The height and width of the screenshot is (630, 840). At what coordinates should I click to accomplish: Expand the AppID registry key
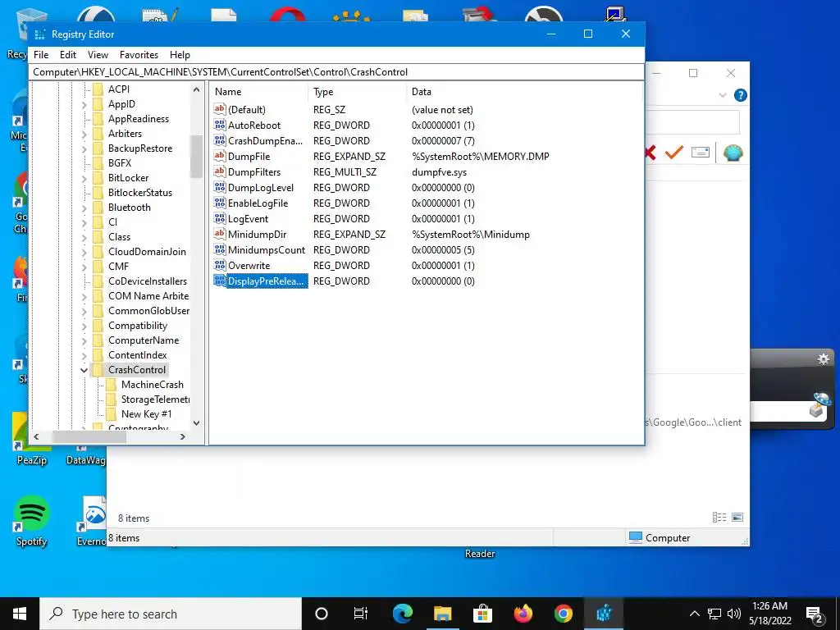click(84, 104)
